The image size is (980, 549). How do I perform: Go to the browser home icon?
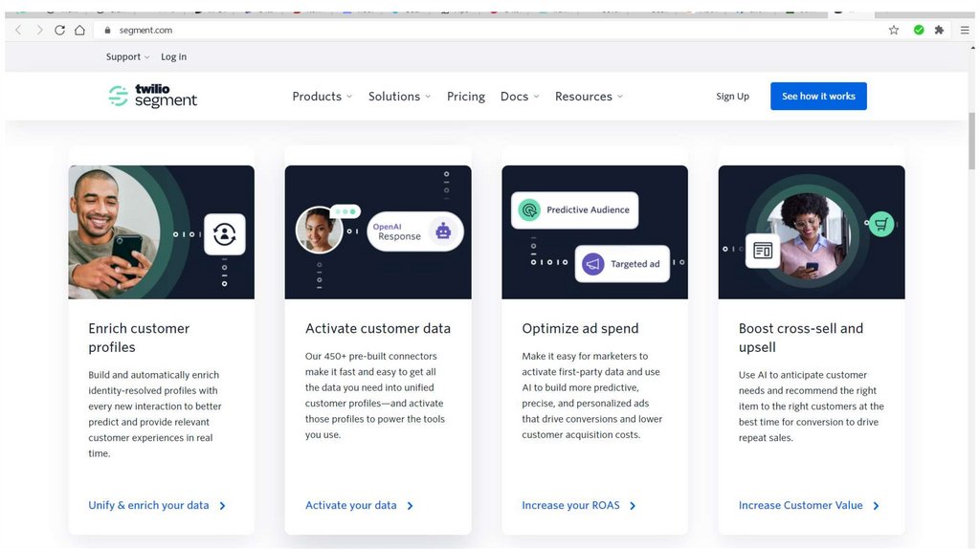79,30
